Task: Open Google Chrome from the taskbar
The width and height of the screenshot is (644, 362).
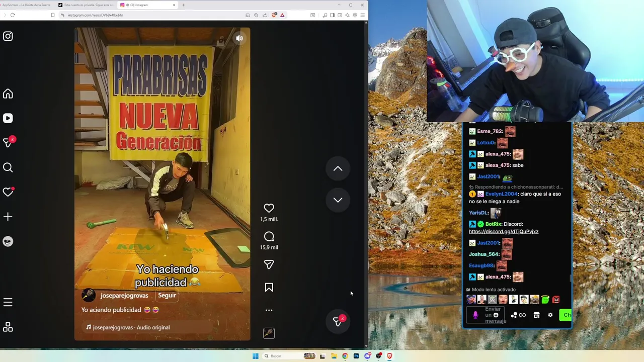Action: 345,356
